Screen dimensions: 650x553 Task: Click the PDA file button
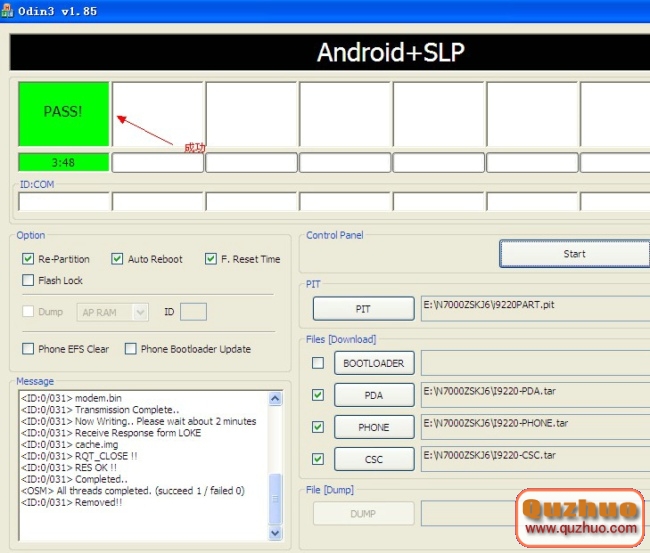point(374,395)
